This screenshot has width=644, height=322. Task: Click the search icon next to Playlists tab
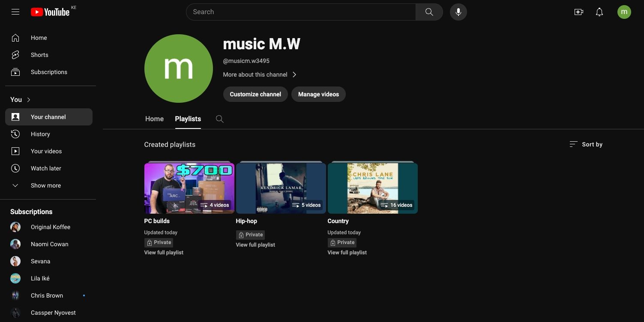(x=219, y=119)
